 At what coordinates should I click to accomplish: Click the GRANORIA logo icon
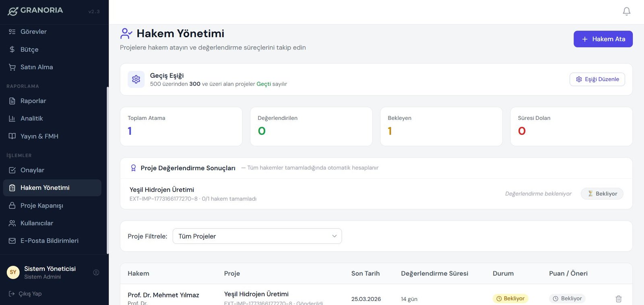(13, 11)
